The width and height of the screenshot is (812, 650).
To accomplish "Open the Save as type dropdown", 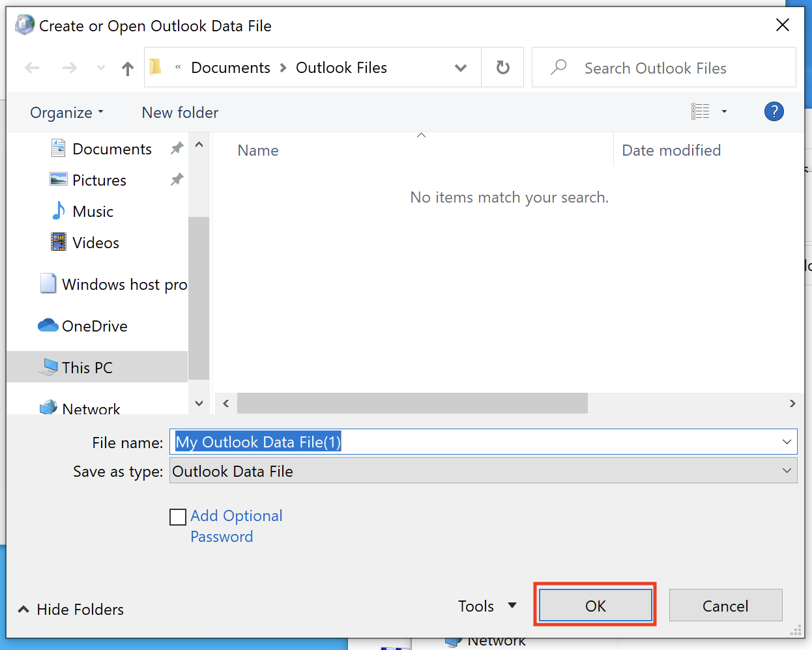I will point(787,471).
